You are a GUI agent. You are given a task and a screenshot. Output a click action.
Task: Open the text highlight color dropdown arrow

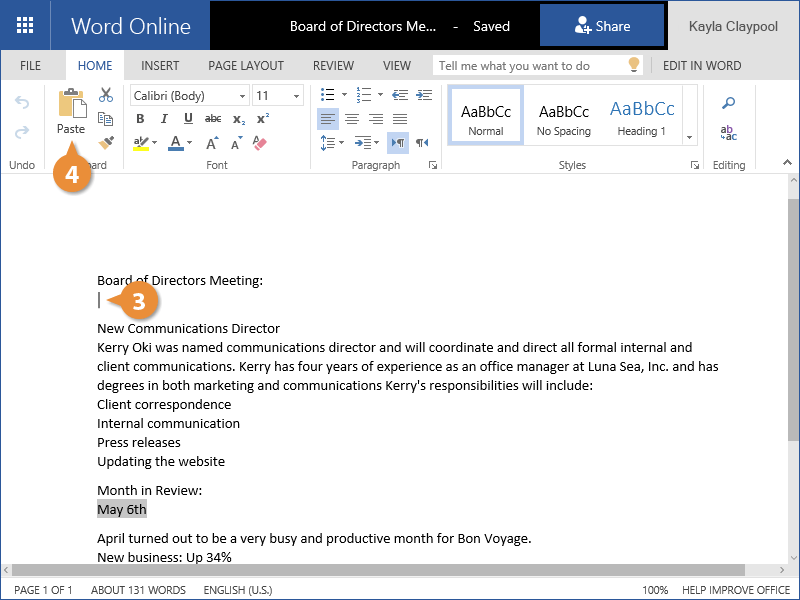[x=157, y=143]
